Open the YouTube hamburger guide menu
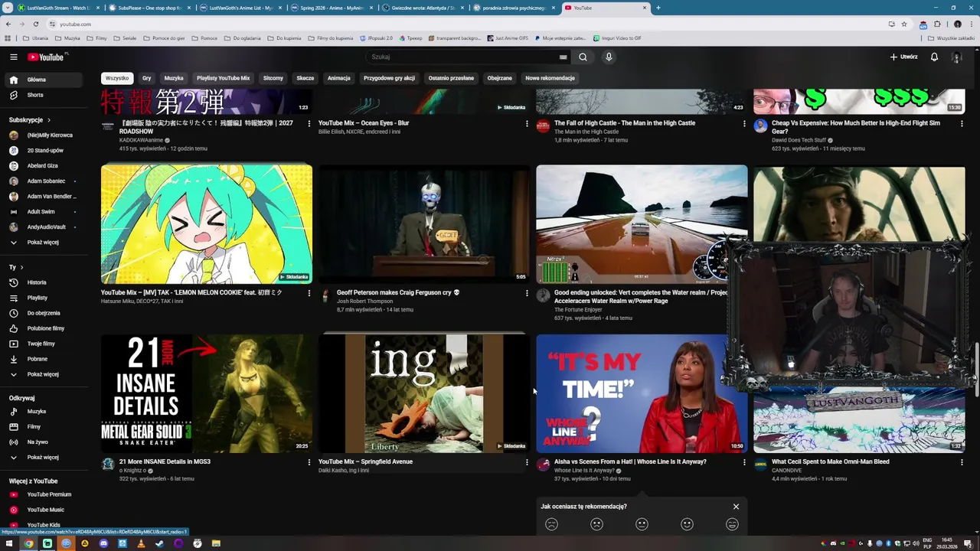 14,57
